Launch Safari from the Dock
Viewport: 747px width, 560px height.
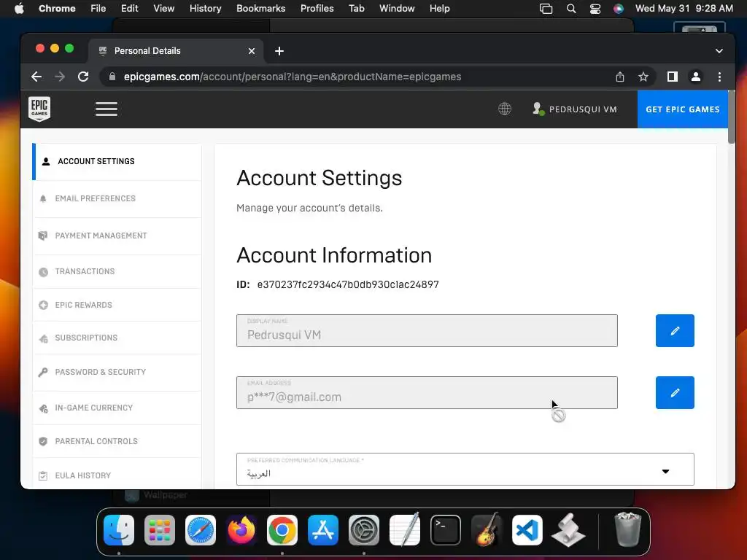pyautogui.click(x=201, y=529)
